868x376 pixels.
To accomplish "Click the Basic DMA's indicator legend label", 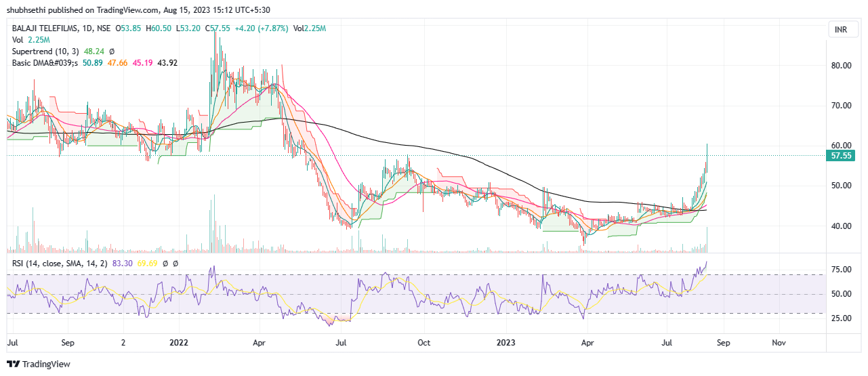I will (45, 62).
